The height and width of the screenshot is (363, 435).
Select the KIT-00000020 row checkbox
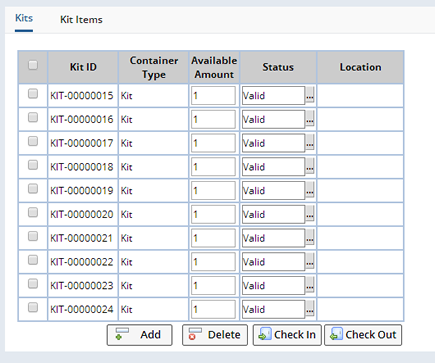tap(33, 212)
